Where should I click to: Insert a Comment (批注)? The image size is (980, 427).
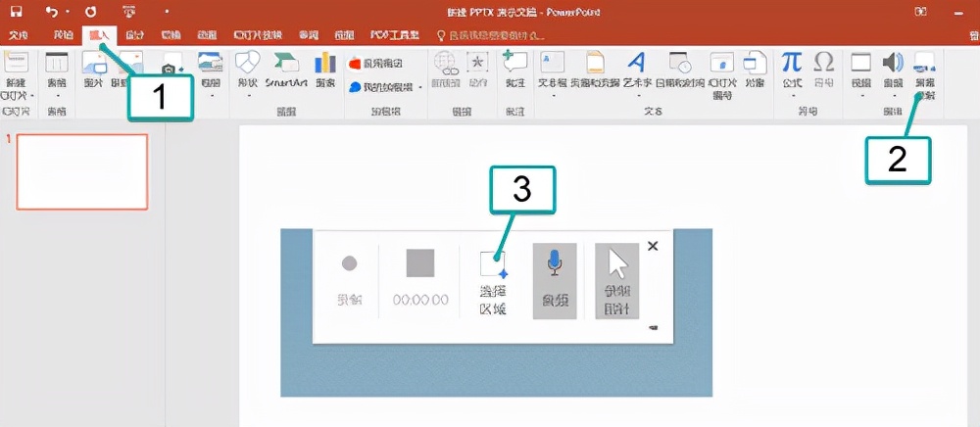(515, 69)
